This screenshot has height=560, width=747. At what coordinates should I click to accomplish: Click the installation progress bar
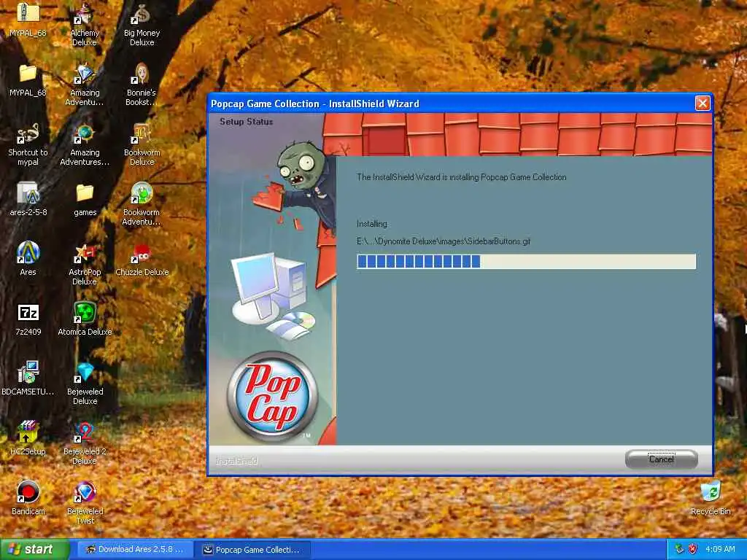click(x=527, y=262)
